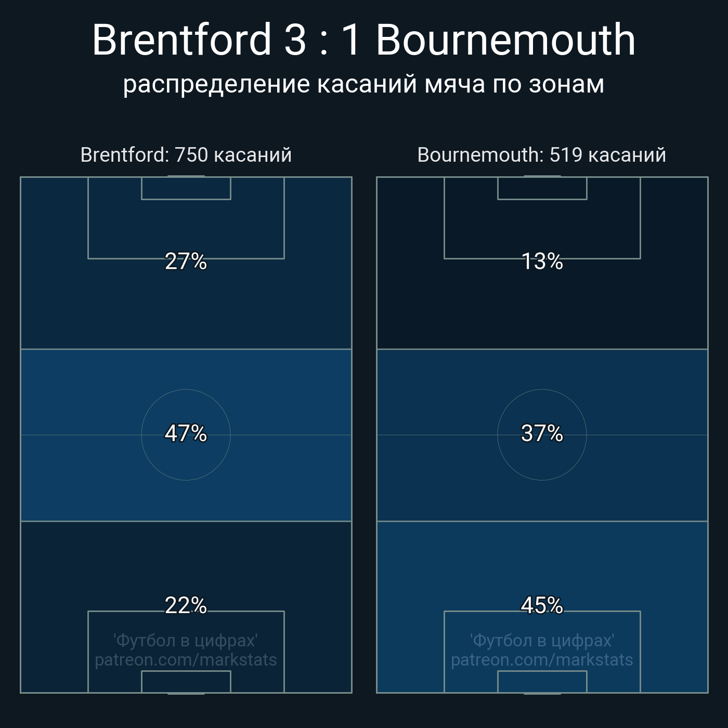This screenshot has width=728, height=728.
Task: Click Brentford's 27% attacking third label
Action: 186,261
